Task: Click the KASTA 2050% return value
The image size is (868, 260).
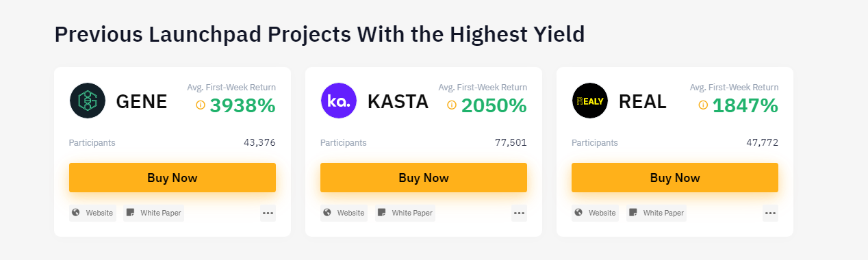Action: click(x=494, y=105)
